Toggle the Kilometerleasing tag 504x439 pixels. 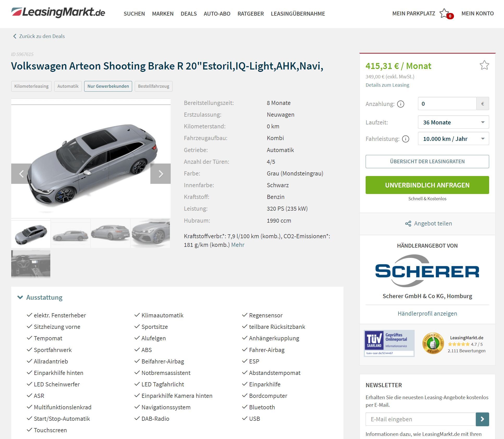tap(31, 86)
